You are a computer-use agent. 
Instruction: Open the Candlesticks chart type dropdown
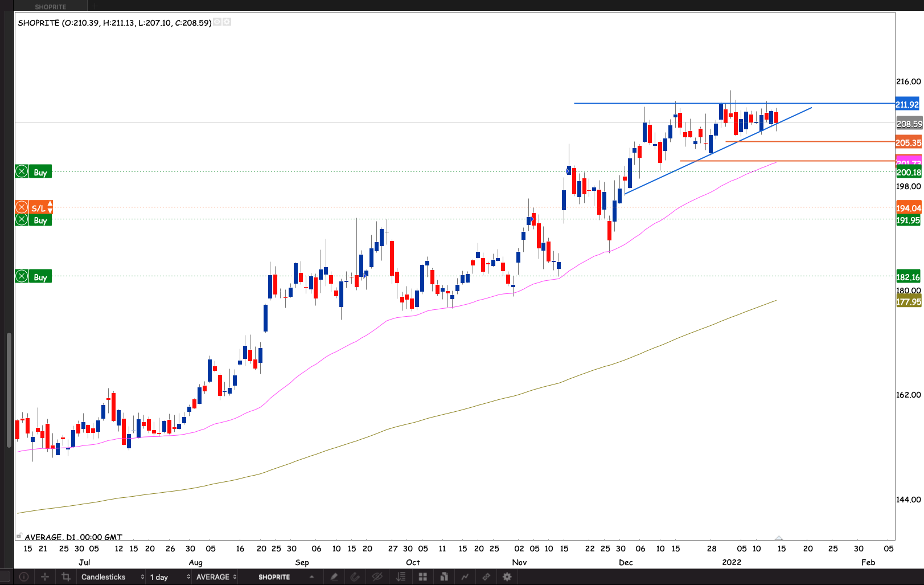(112, 577)
